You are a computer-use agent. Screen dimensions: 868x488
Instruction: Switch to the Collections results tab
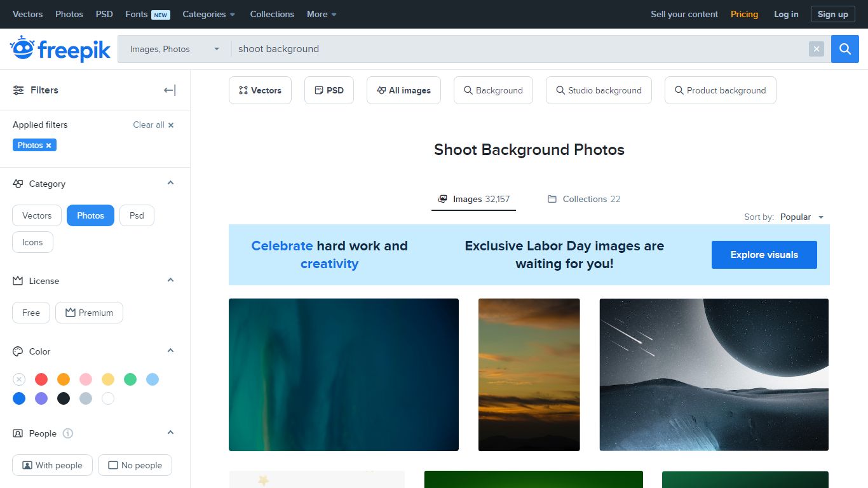click(584, 199)
